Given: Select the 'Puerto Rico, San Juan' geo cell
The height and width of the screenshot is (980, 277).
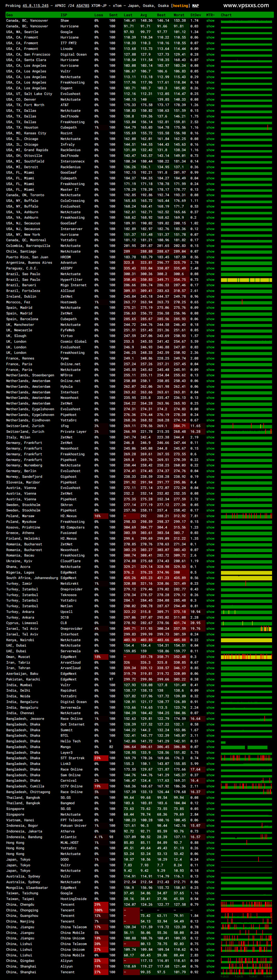Looking at the screenshot, I should click(27, 257).
